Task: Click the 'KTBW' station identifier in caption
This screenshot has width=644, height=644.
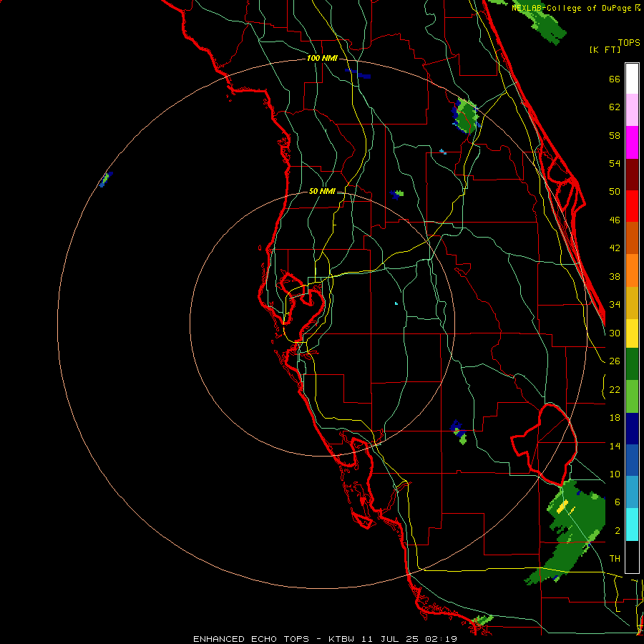Action: point(341,639)
